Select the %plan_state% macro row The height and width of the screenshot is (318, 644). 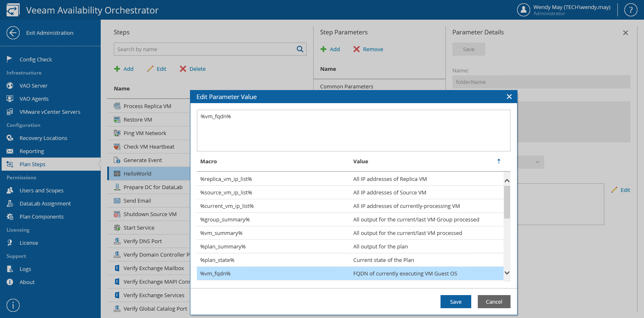tap(350, 260)
